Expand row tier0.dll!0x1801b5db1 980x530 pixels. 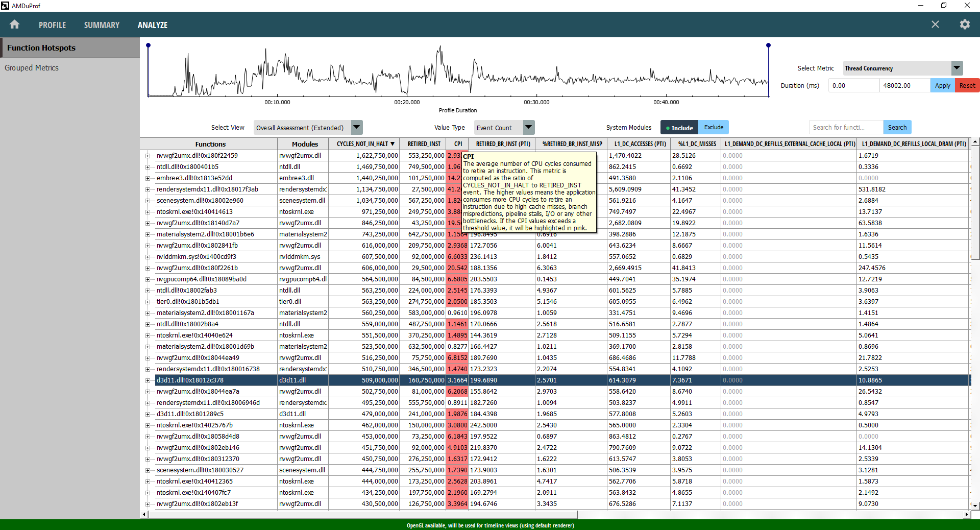148,302
